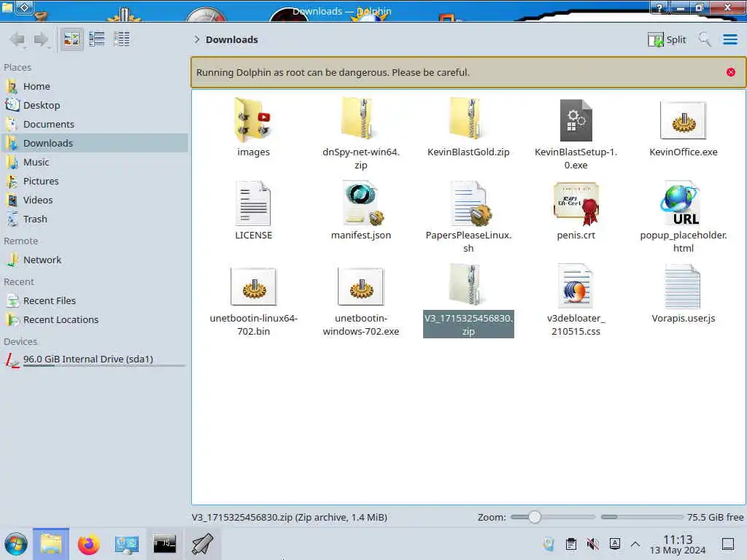Go forward with the Forward arrow

coord(42,39)
